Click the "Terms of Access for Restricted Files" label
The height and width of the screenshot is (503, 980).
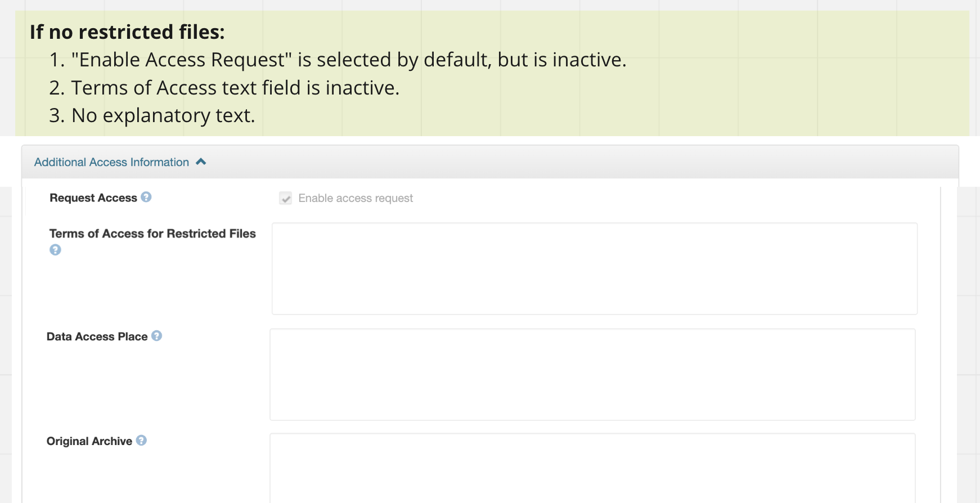point(152,233)
